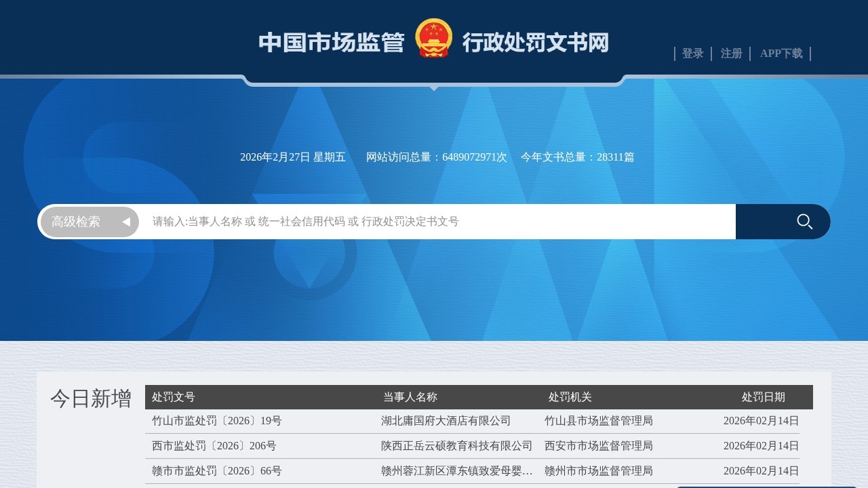Viewport: 868px width, 488px height.
Task: Click the APP下载 download link
Action: point(781,54)
